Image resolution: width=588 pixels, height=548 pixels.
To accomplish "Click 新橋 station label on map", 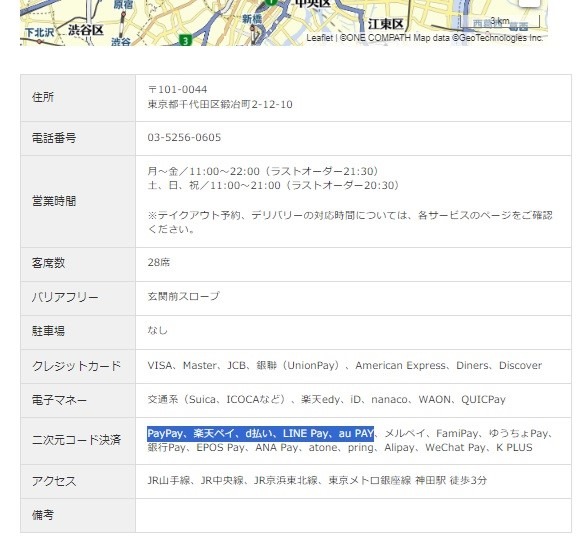I will click(251, 18).
